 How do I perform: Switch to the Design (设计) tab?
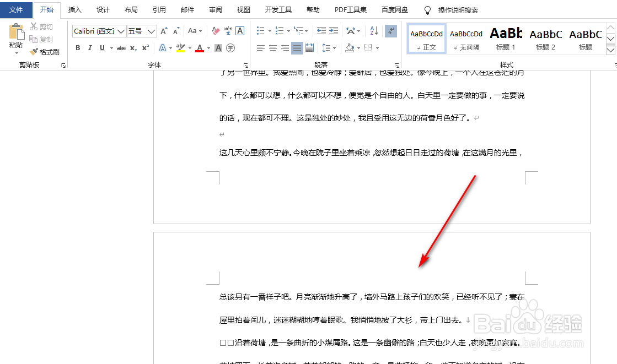(103, 10)
